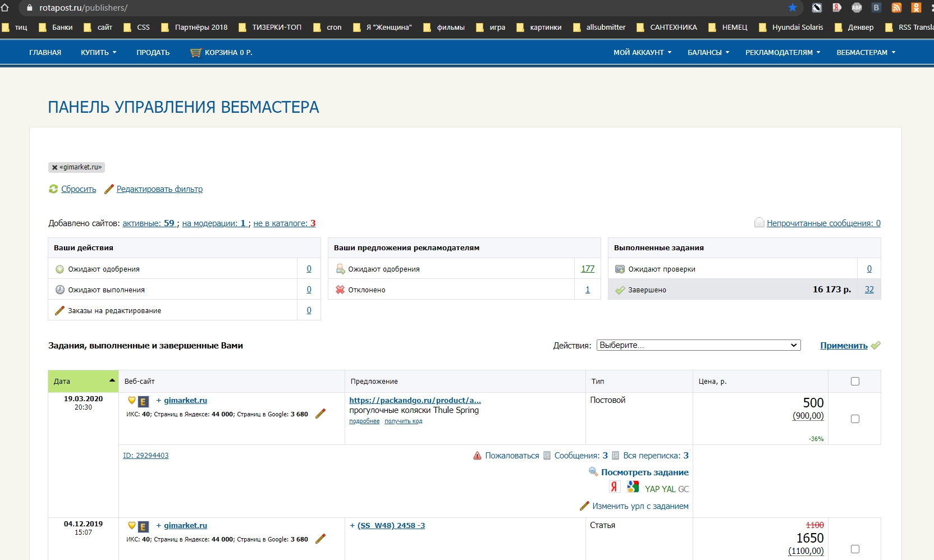Open the orange RSS feed extension
934x560 pixels.
click(896, 7)
